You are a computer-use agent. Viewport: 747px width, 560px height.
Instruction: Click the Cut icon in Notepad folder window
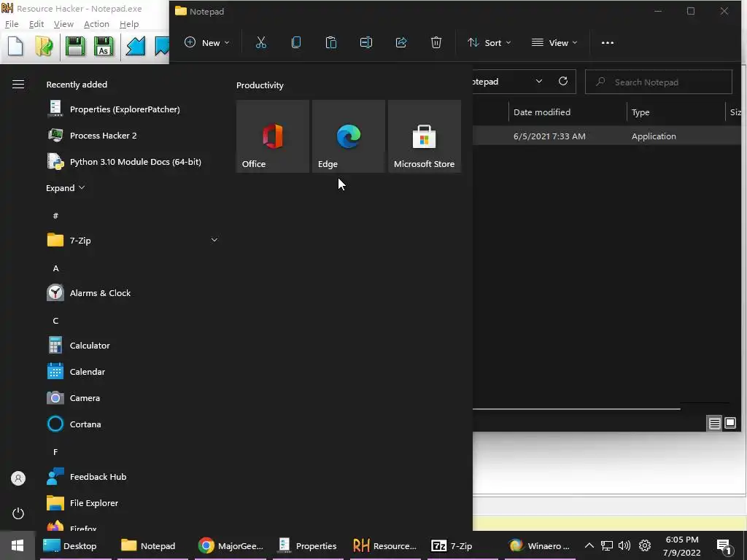[261, 42]
